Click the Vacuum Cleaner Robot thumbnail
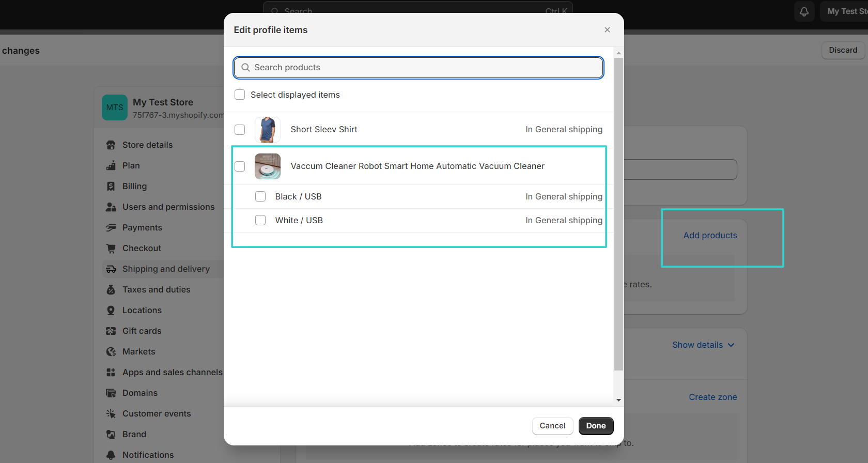Image resolution: width=868 pixels, height=463 pixels. [x=268, y=166]
